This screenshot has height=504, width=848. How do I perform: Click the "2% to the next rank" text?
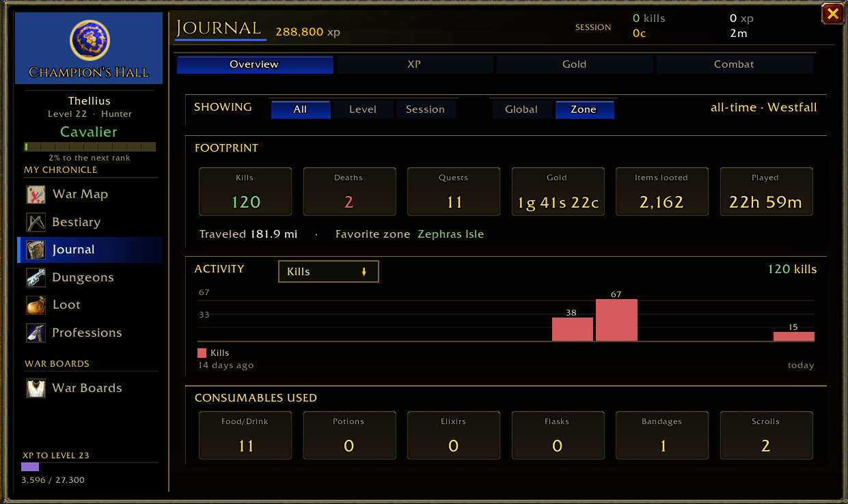[x=90, y=158]
